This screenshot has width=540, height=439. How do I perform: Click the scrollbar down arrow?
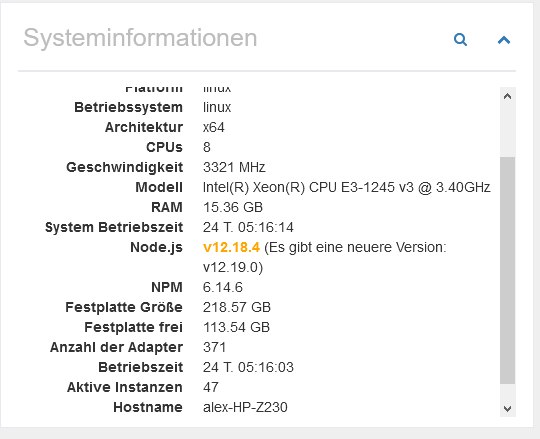pos(507,409)
